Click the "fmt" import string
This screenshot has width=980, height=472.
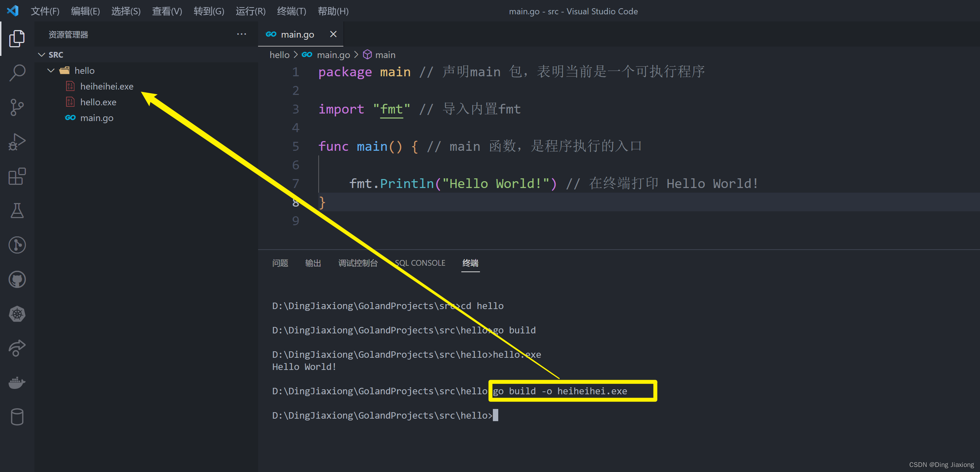coord(391,109)
